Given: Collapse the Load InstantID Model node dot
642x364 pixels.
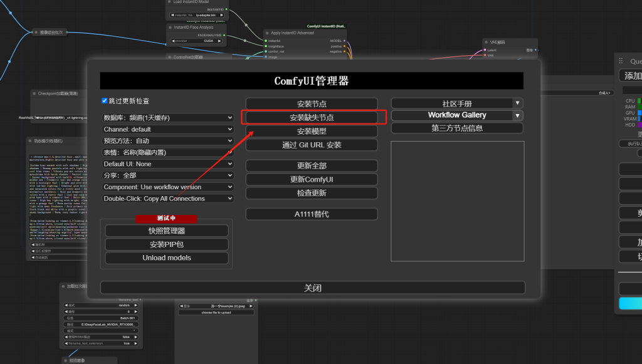Looking at the screenshot, I should pos(169,2).
